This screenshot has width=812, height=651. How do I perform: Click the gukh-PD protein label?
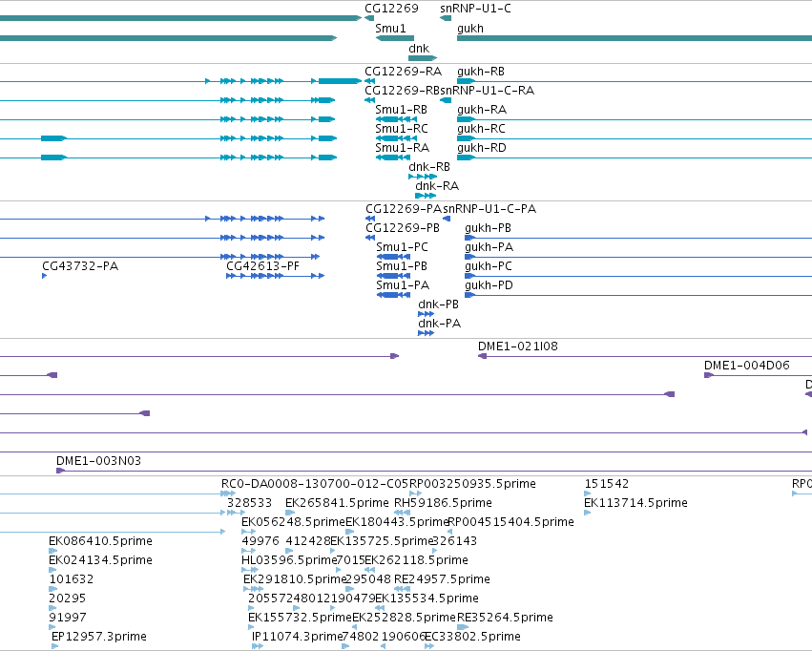pos(489,285)
